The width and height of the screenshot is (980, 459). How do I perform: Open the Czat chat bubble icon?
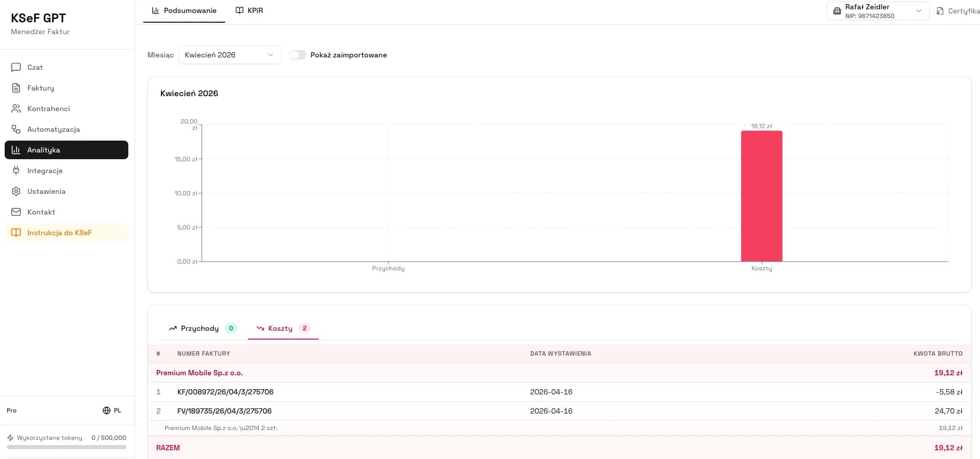click(16, 67)
